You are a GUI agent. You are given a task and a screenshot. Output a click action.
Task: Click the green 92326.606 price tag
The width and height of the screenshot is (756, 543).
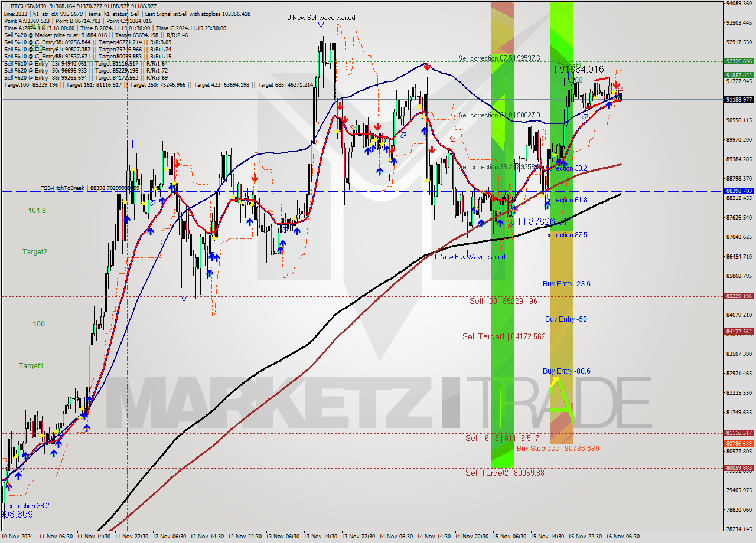pyautogui.click(x=739, y=61)
